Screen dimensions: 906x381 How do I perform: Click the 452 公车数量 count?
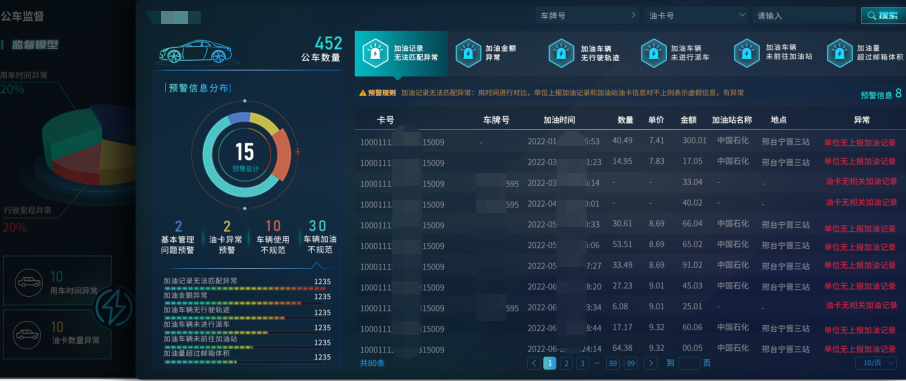coord(328,43)
